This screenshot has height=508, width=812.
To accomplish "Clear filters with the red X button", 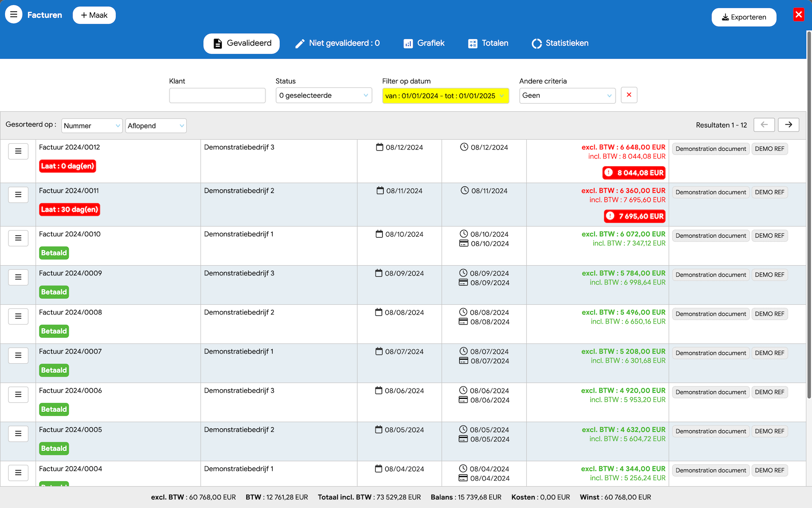I will click(629, 95).
